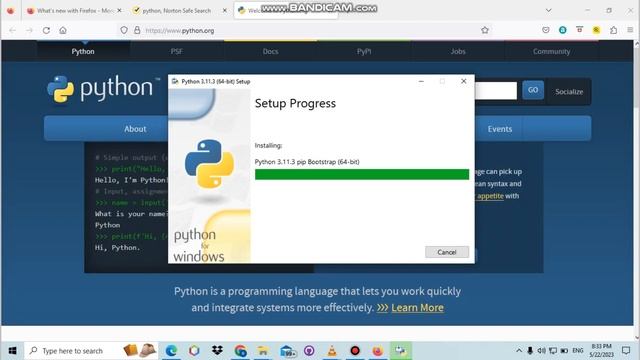This screenshot has height=360, width=640.
Task: Open Firefox from the taskbar
Action: (378, 351)
